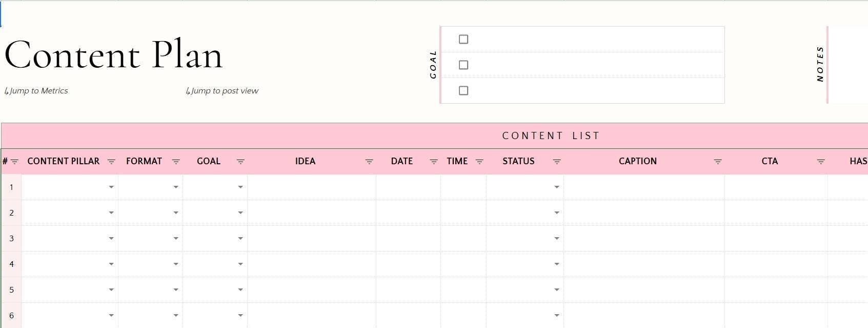Check the first GOAL checkbox
The height and width of the screenshot is (328, 868).
click(463, 40)
